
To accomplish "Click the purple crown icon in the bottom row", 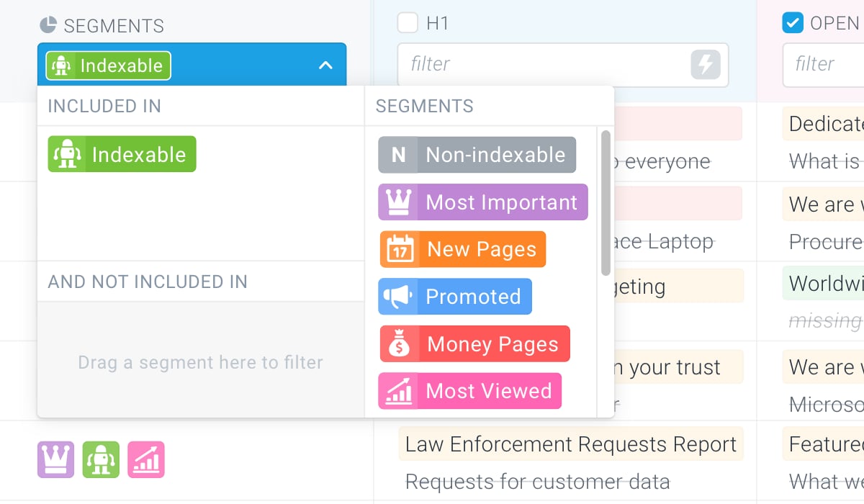I will tap(56, 459).
